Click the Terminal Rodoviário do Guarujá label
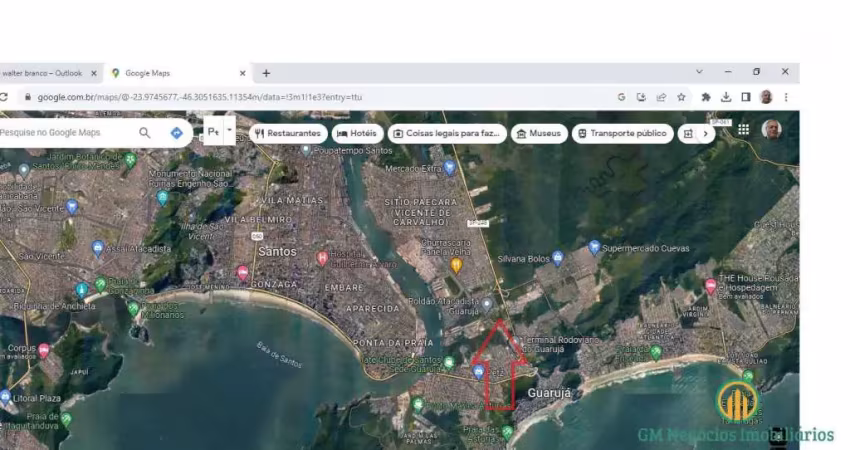 pyautogui.click(x=561, y=344)
